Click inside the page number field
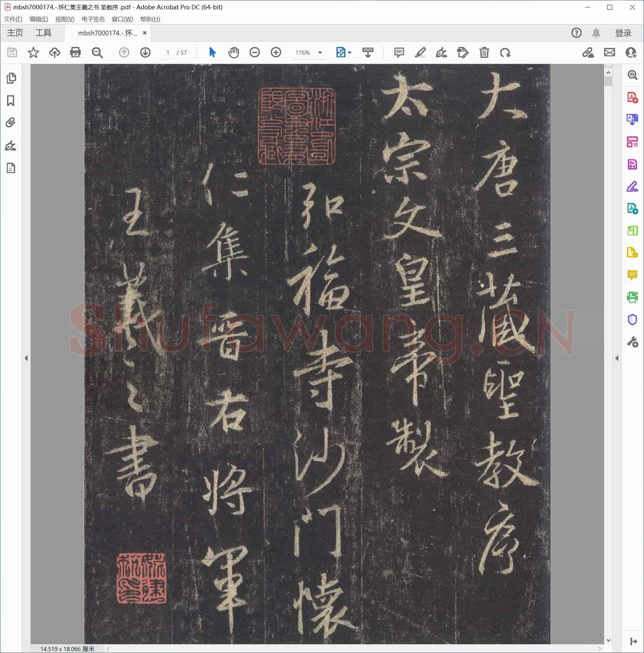Viewport: 644px width, 653px height. pyautogui.click(x=168, y=52)
